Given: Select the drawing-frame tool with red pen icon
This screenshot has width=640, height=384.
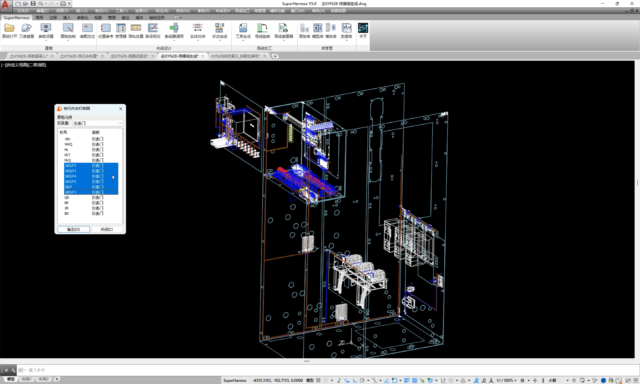Looking at the screenshot, I should tap(68, 28).
